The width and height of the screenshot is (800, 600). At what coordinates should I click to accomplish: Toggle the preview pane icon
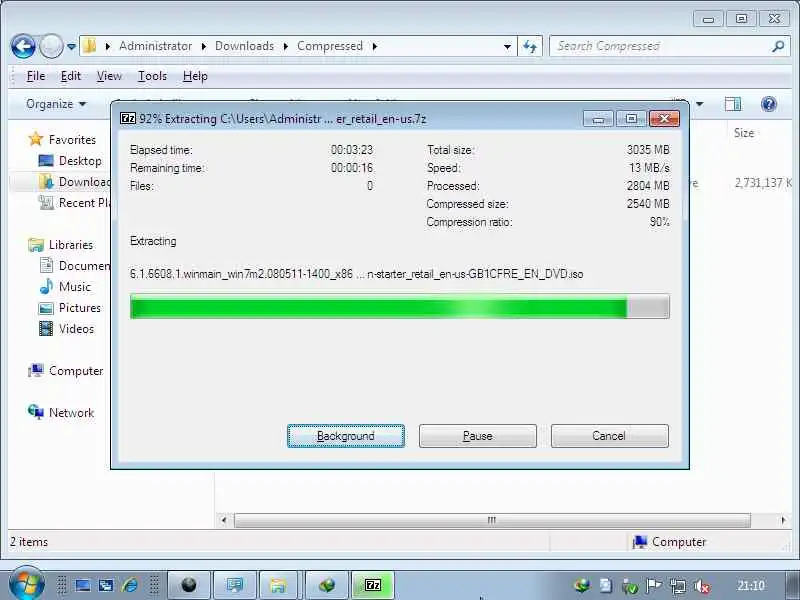(x=733, y=104)
